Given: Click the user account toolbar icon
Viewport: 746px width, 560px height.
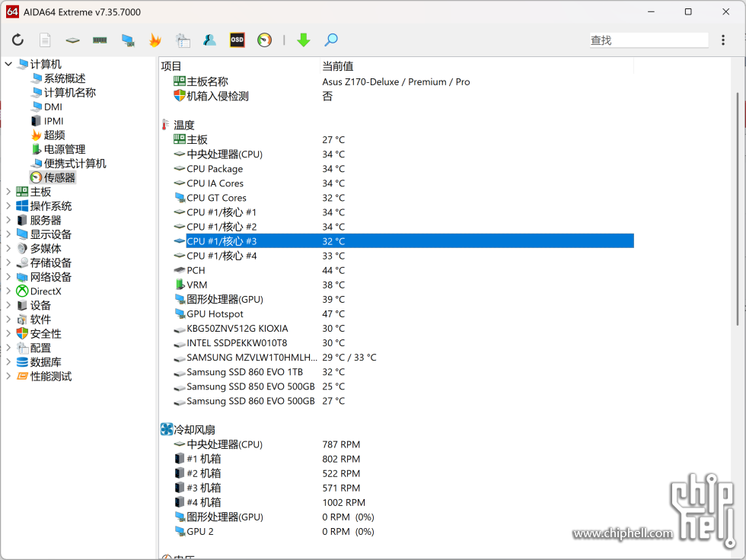Looking at the screenshot, I should tap(209, 40).
